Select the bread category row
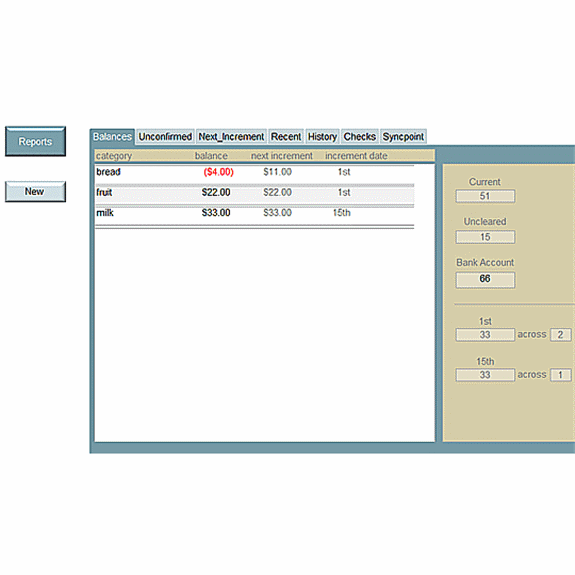This screenshot has width=575, height=575. pos(254,172)
